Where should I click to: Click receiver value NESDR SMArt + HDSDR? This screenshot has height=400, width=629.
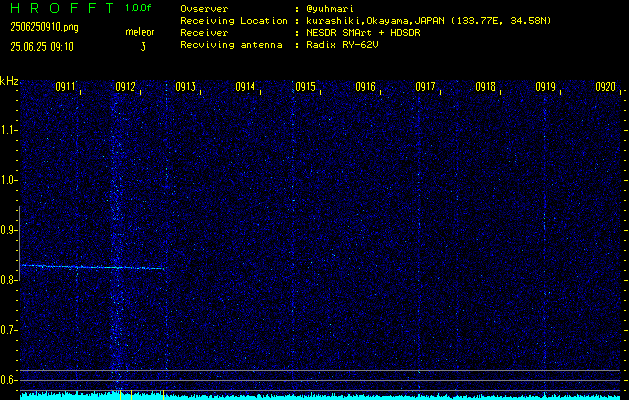coord(363,33)
